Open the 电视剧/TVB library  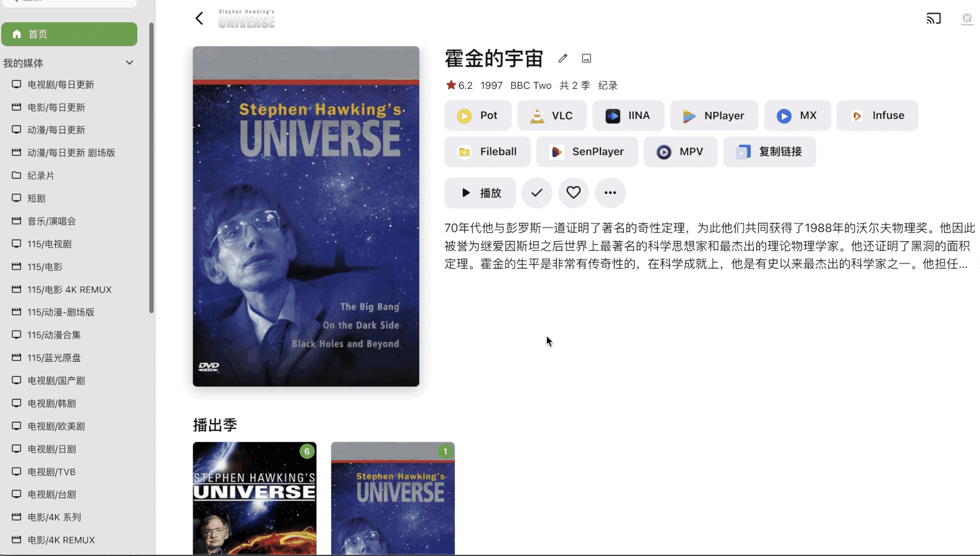click(x=69, y=472)
